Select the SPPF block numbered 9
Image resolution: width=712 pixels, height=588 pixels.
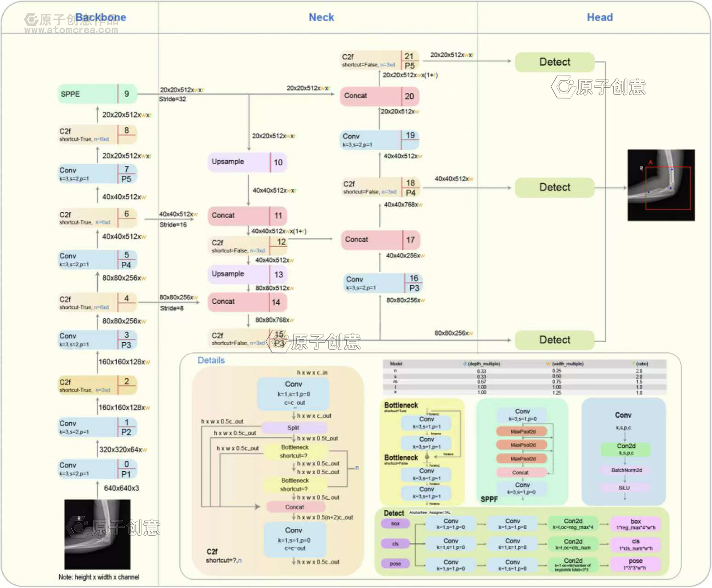tap(96, 94)
